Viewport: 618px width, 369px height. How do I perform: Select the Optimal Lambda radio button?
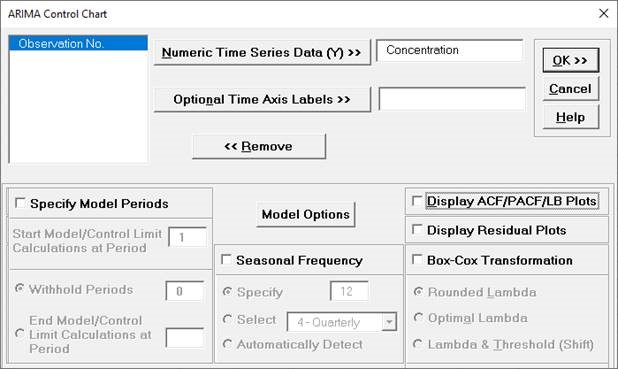(418, 317)
